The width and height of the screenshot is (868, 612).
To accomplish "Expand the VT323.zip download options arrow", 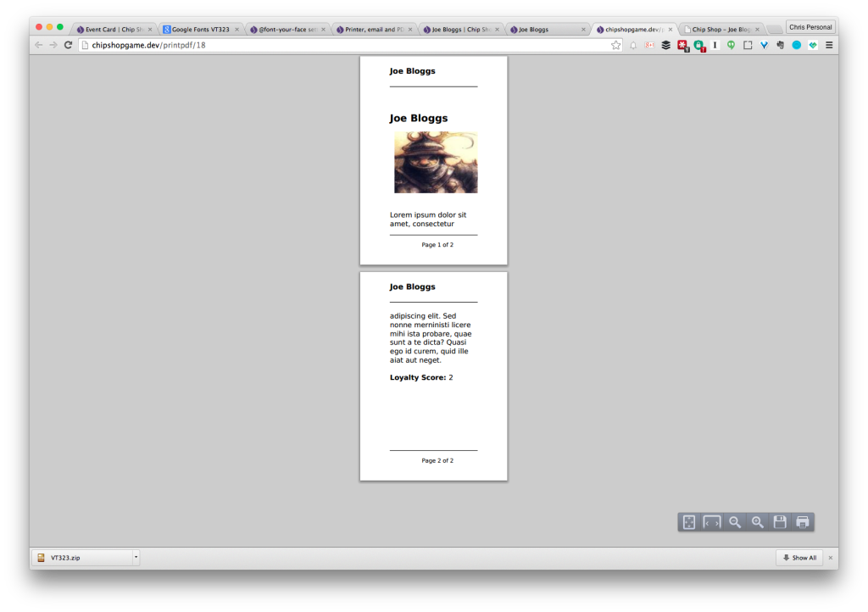I will [x=136, y=558].
